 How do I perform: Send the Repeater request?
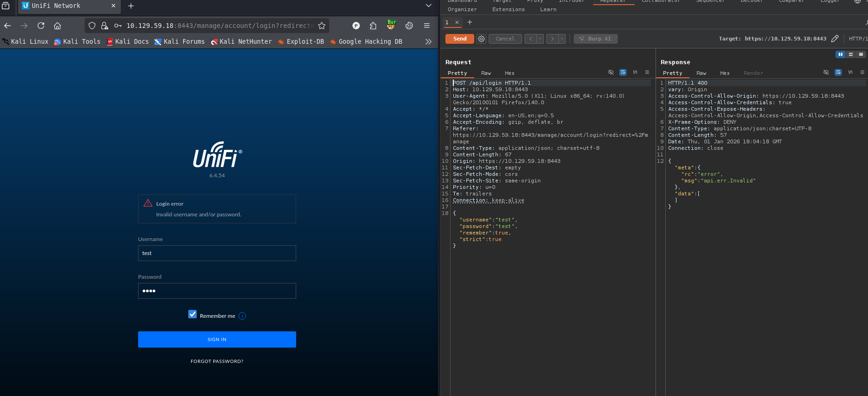pyautogui.click(x=460, y=39)
